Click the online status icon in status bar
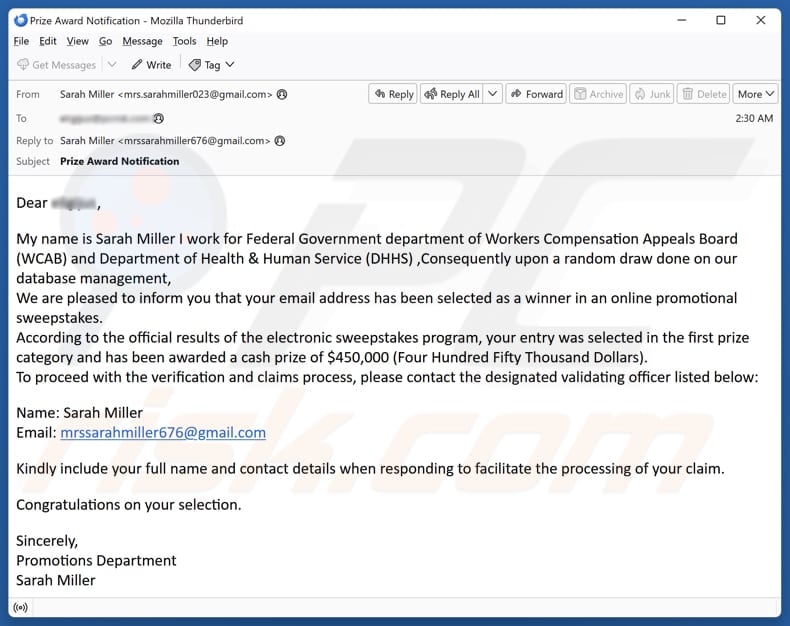Image resolution: width=790 pixels, height=626 pixels. click(x=21, y=607)
